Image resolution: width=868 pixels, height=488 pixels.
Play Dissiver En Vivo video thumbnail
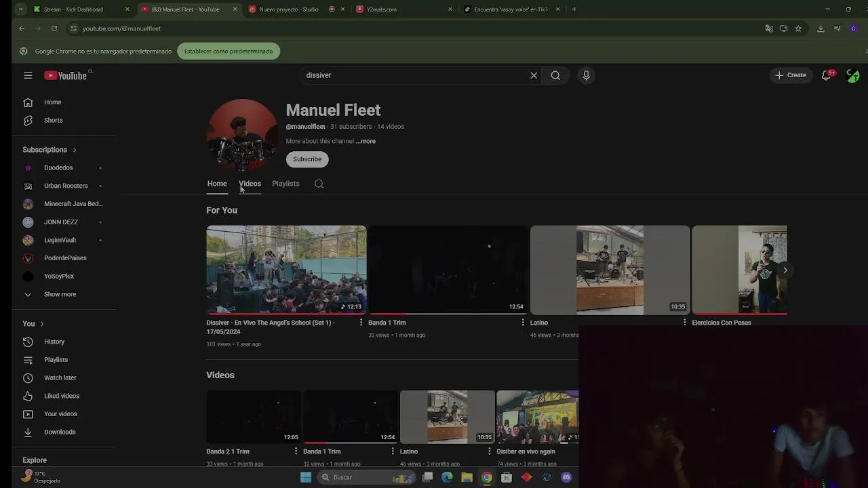[286, 270]
